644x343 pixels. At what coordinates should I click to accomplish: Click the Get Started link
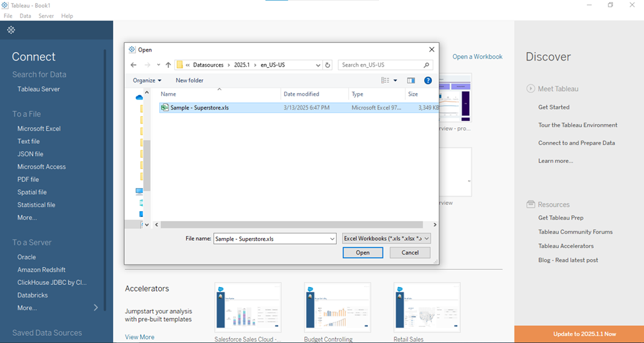click(554, 107)
